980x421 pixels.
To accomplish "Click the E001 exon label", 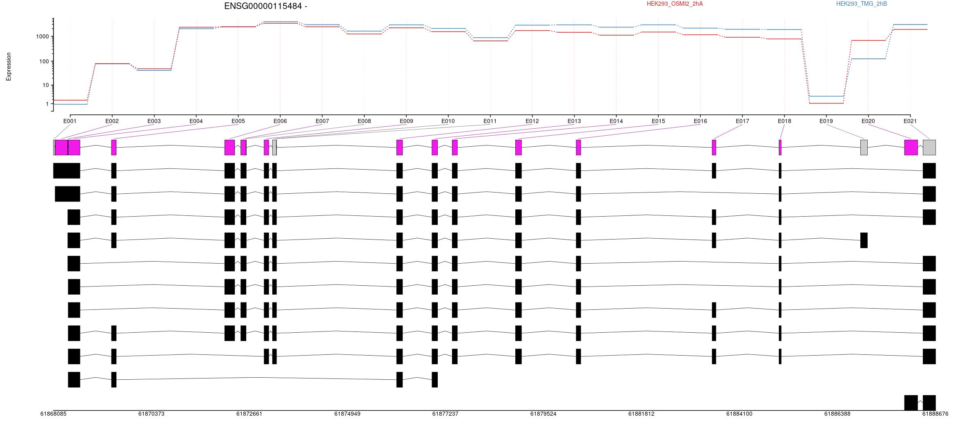I will [x=70, y=121].
